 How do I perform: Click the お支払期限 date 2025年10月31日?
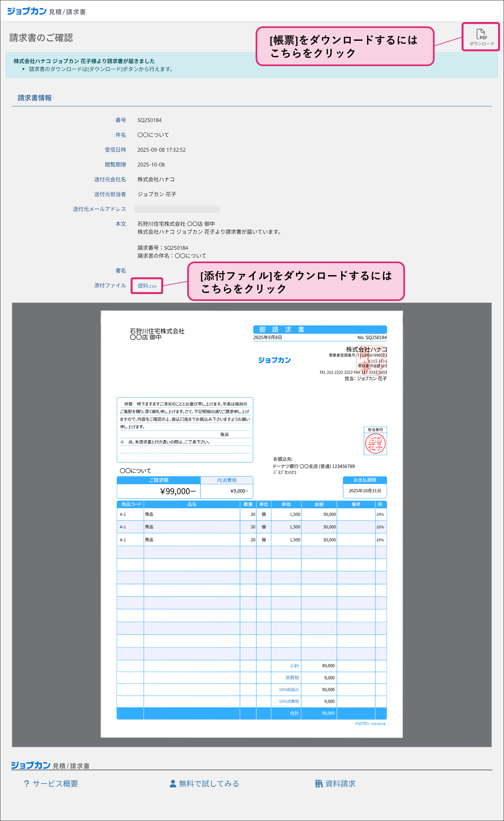(x=365, y=491)
